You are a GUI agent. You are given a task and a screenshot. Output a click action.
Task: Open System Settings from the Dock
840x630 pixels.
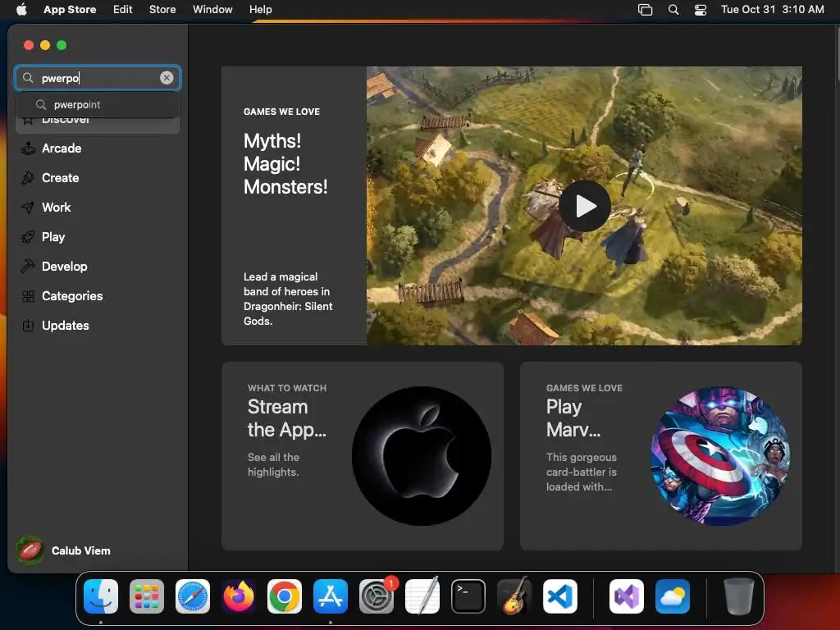[x=377, y=596]
